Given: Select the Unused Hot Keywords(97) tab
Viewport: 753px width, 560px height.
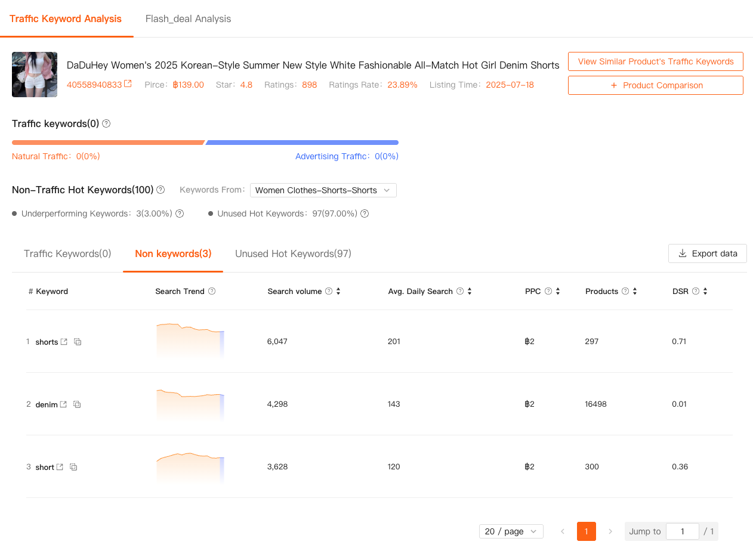Looking at the screenshot, I should 293,253.
